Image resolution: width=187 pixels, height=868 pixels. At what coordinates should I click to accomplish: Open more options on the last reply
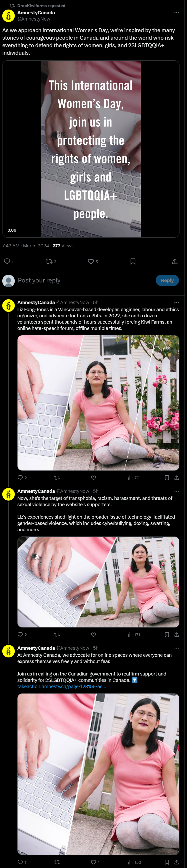pos(176,648)
